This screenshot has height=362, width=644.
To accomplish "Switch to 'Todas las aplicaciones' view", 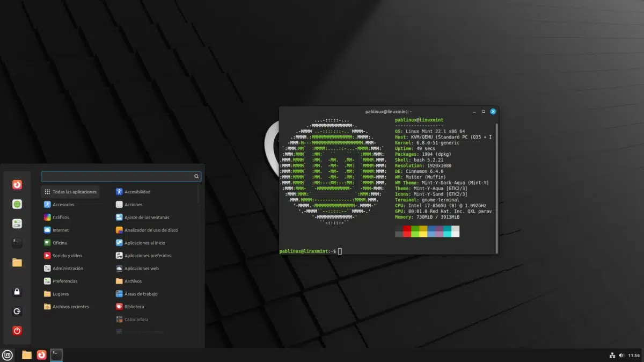I will point(70,191).
